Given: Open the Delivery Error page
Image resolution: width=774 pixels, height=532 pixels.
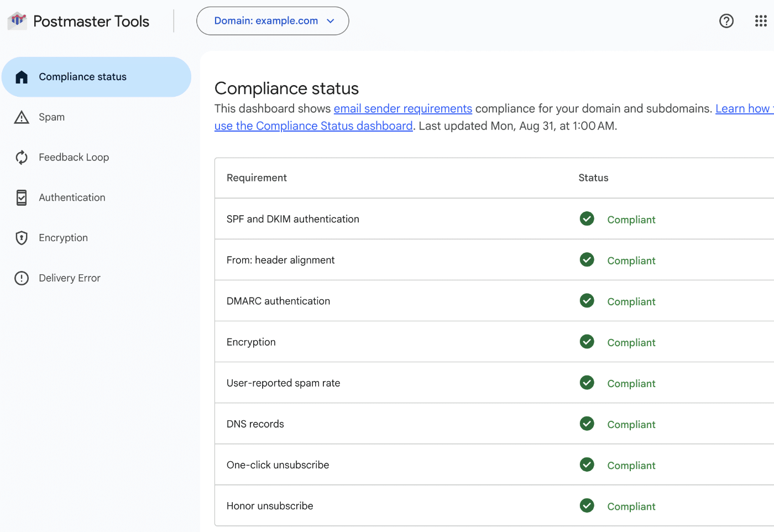Looking at the screenshot, I should [x=70, y=278].
